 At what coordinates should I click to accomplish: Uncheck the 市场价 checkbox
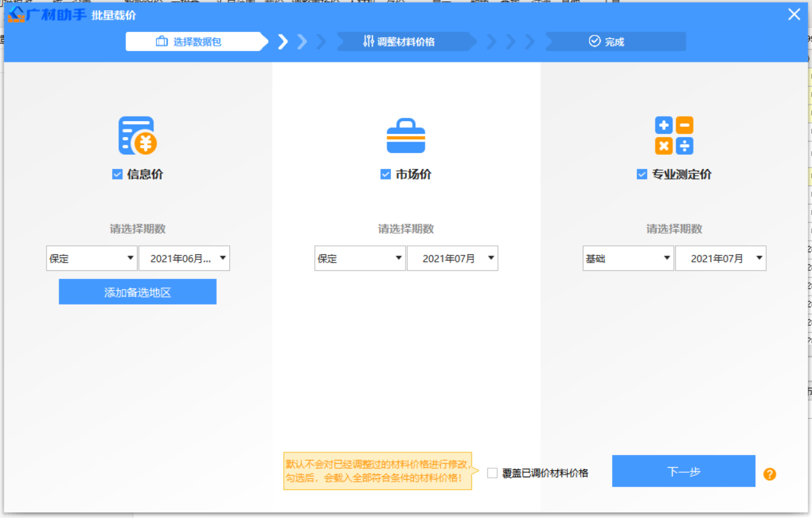tap(385, 174)
